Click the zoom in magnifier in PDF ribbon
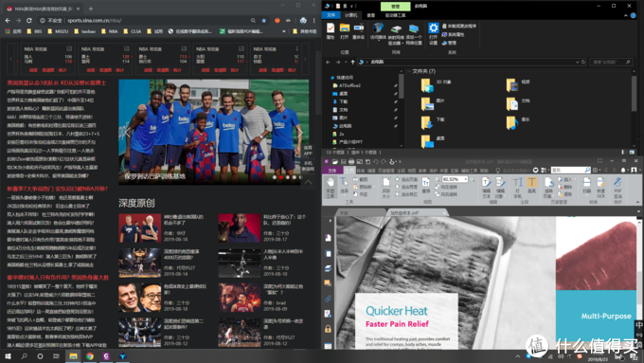 pos(473,179)
